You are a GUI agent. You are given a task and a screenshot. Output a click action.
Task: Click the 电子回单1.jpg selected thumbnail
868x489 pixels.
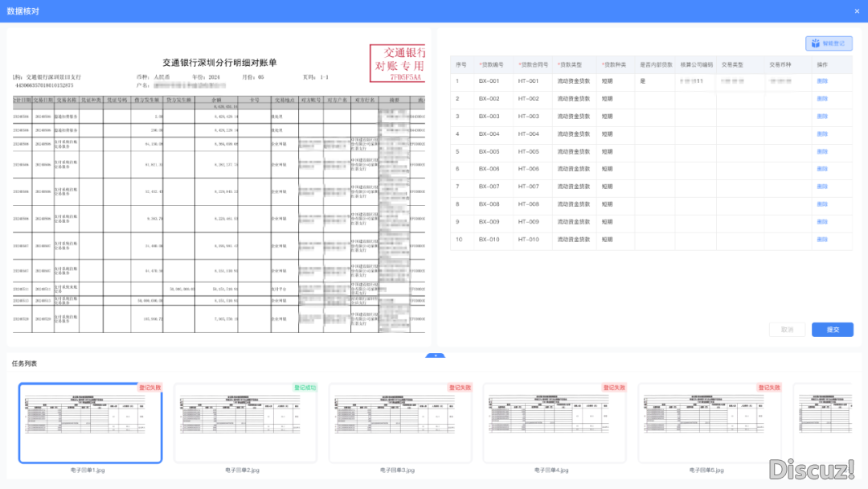point(91,423)
